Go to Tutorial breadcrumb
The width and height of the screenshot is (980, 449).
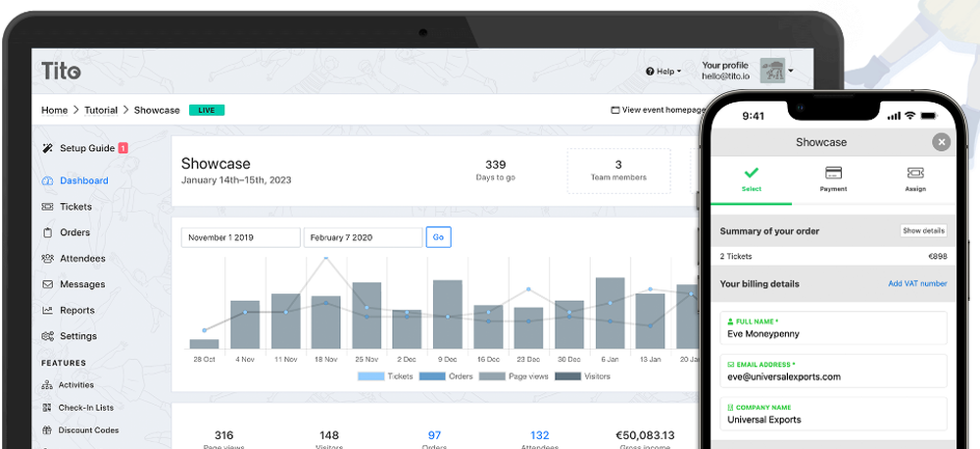pyautogui.click(x=101, y=110)
